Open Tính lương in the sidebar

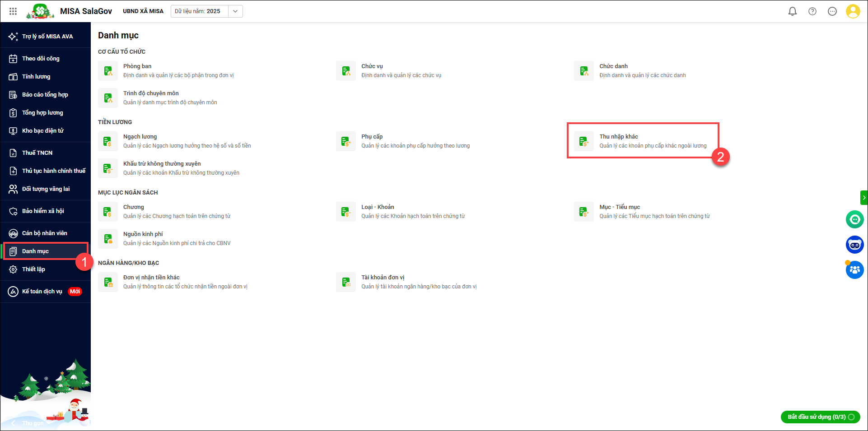36,77
